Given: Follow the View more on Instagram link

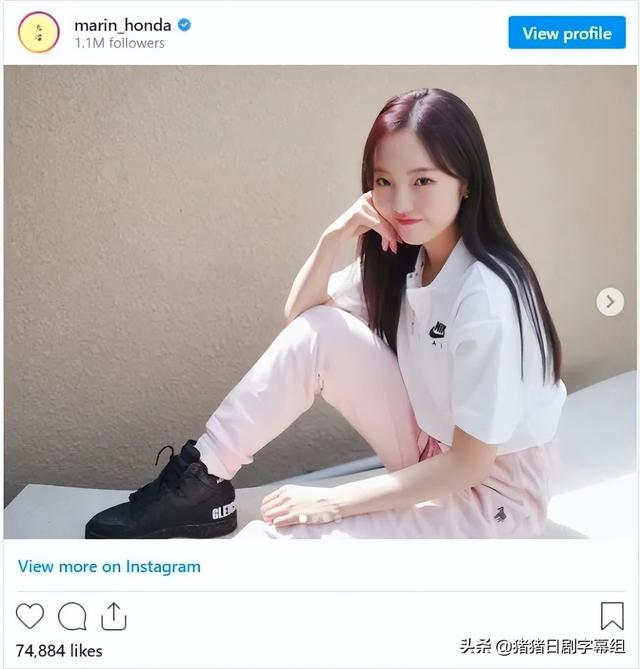Looking at the screenshot, I should point(109,567).
